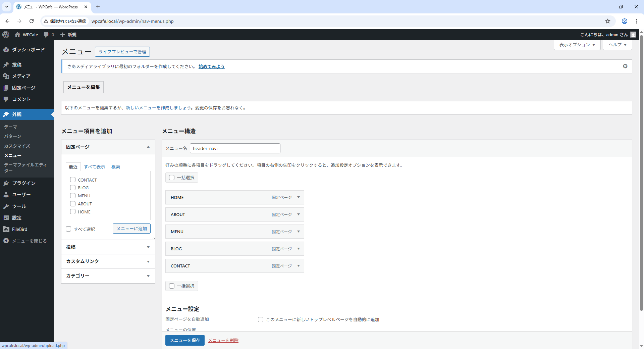Image resolution: width=644 pixels, height=349 pixels.
Task: Click the Delete Menu link
Action: point(223,340)
